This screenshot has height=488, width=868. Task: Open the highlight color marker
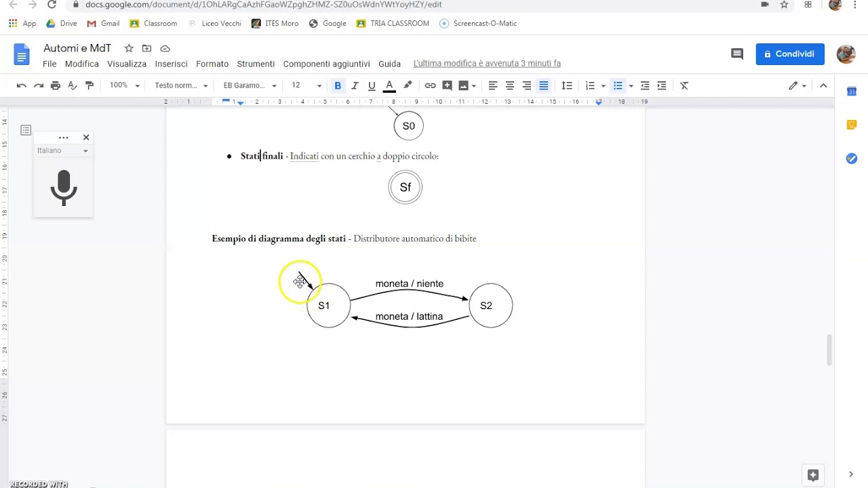click(408, 85)
